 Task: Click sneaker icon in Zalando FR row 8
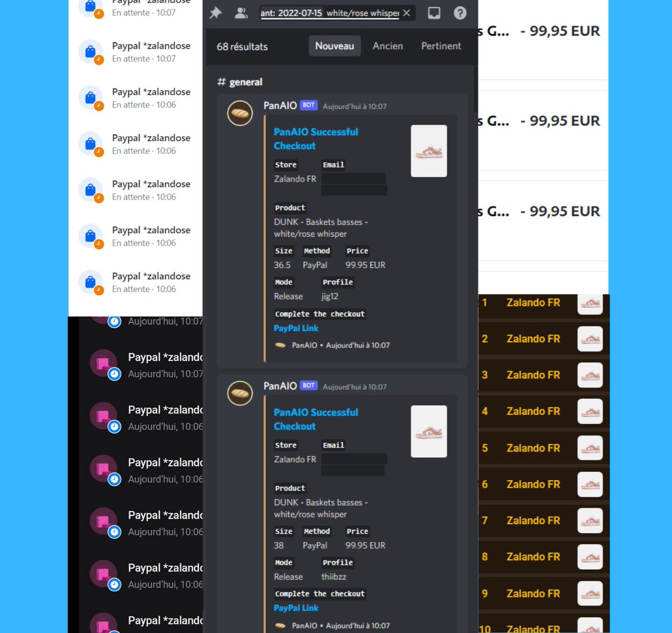pos(590,557)
